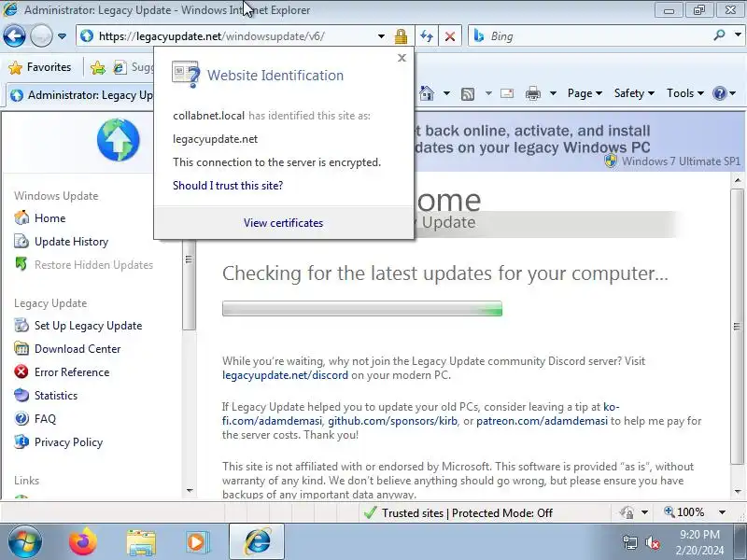Click the RSS feeds icon
Image resolution: width=747 pixels, height=560 pixels.
[468, 94]
